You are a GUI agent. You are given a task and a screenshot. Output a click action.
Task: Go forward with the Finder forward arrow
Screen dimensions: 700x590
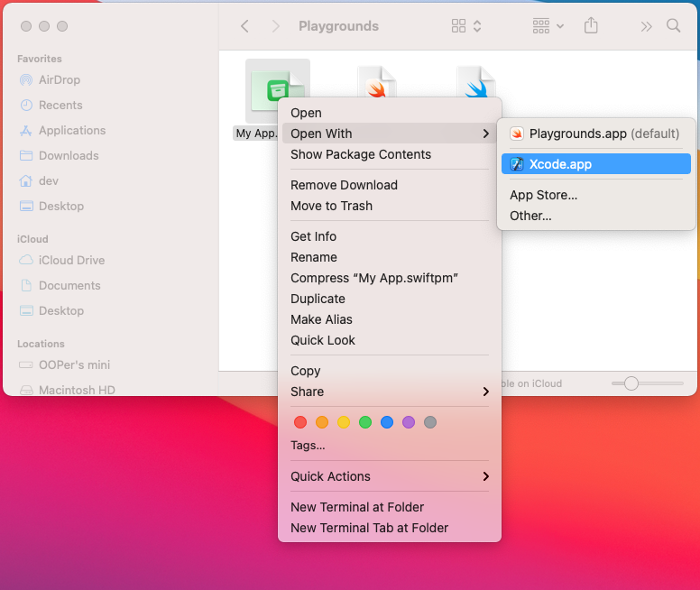[275, 26]
